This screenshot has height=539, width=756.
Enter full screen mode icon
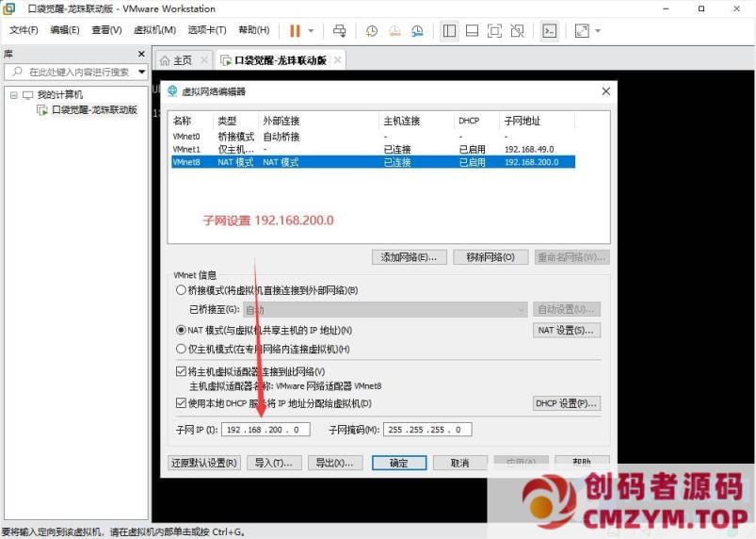(494, 31)
